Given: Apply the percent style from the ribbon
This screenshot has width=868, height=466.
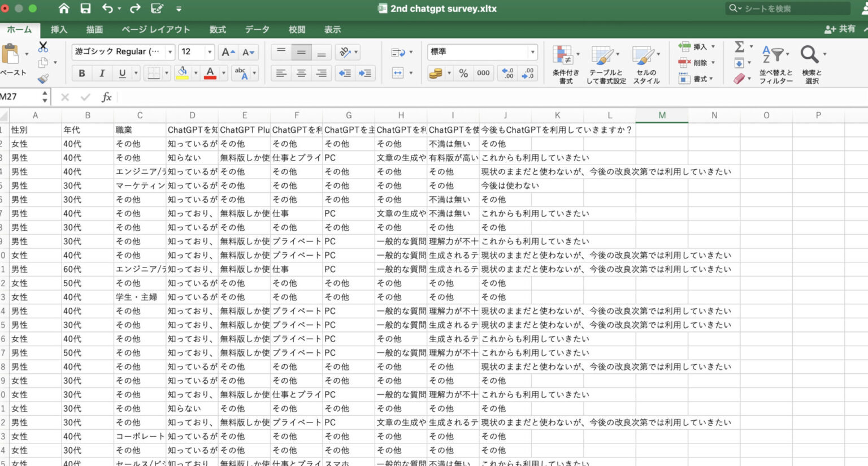Looking at the screenshot, I should (462, 73).
